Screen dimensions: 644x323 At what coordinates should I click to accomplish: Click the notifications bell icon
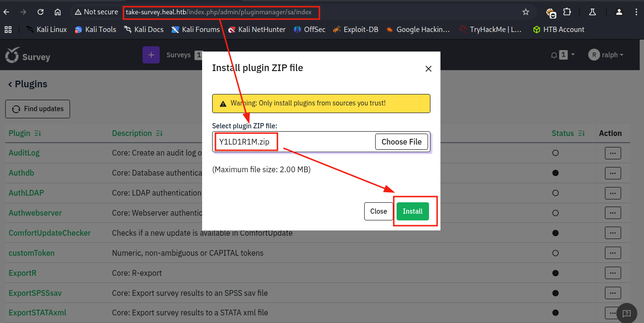554,55
